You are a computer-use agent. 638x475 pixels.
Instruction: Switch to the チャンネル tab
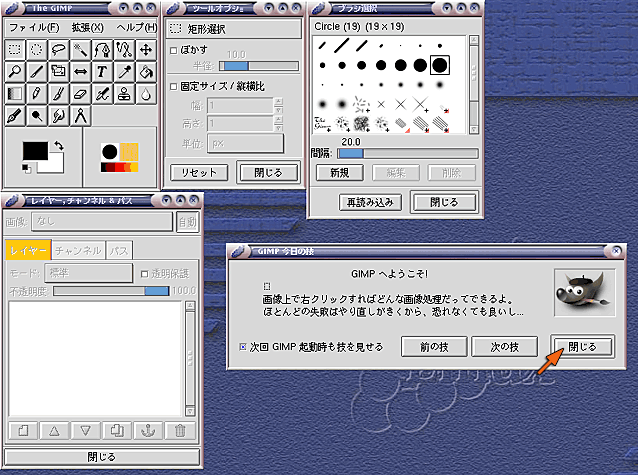pos(78,250)
